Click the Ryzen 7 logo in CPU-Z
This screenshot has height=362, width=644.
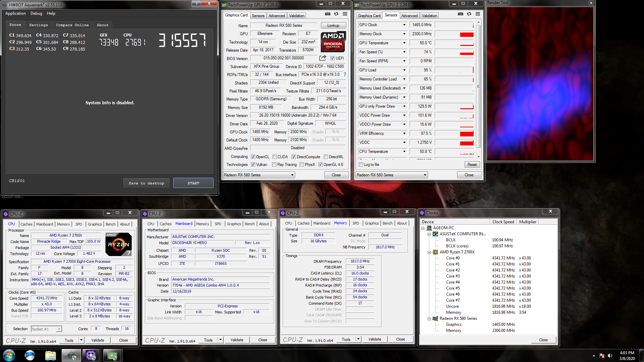pos(118,244)
